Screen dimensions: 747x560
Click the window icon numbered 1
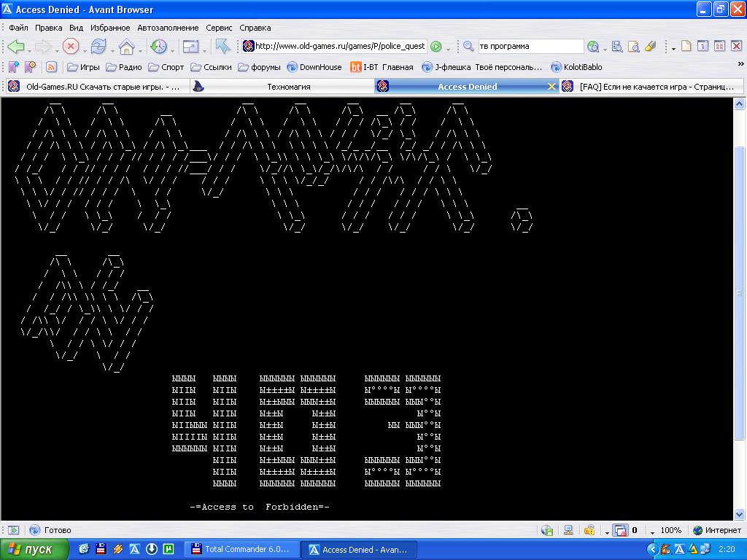[x=703, y=46]
